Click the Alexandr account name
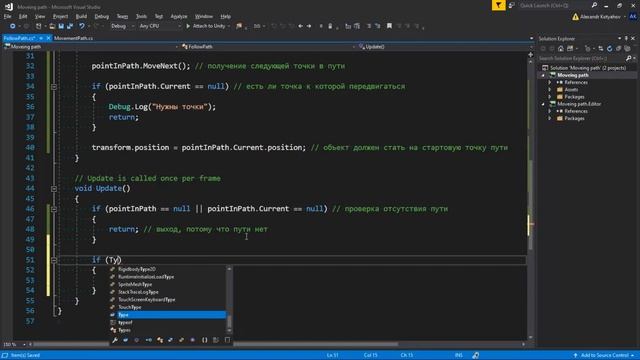This screenshot has height=360, width=640. point(600,17)
